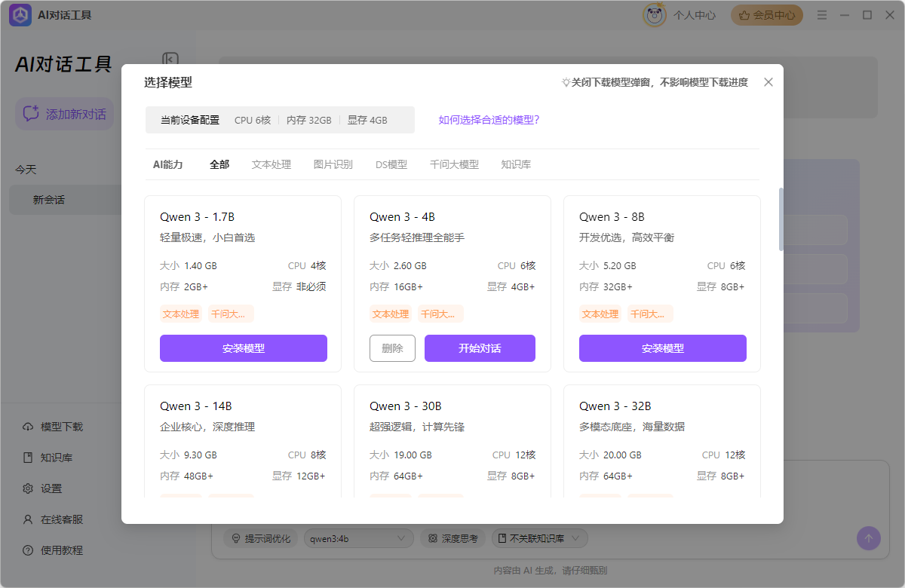Click the 超强逻辑，计算先锋 description
The height and width of the screenshot is (588, 905).
tap(417, 427)
